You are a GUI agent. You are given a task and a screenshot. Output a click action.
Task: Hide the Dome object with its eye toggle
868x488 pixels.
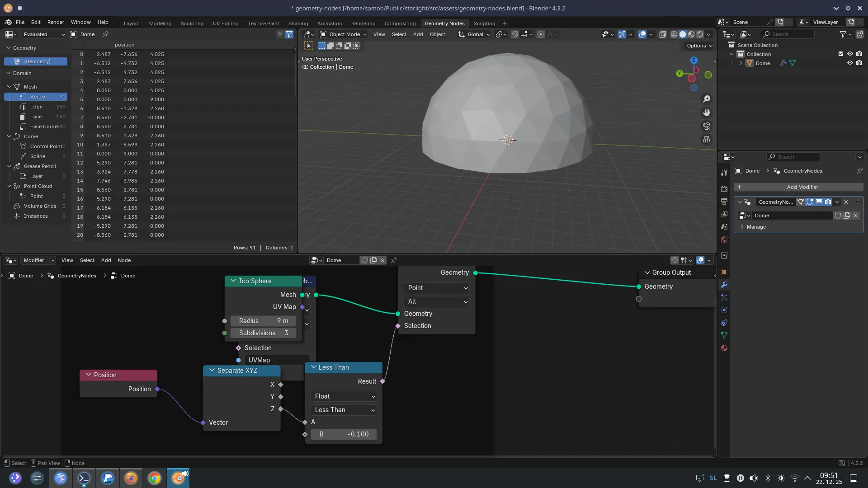coord(850,63)
